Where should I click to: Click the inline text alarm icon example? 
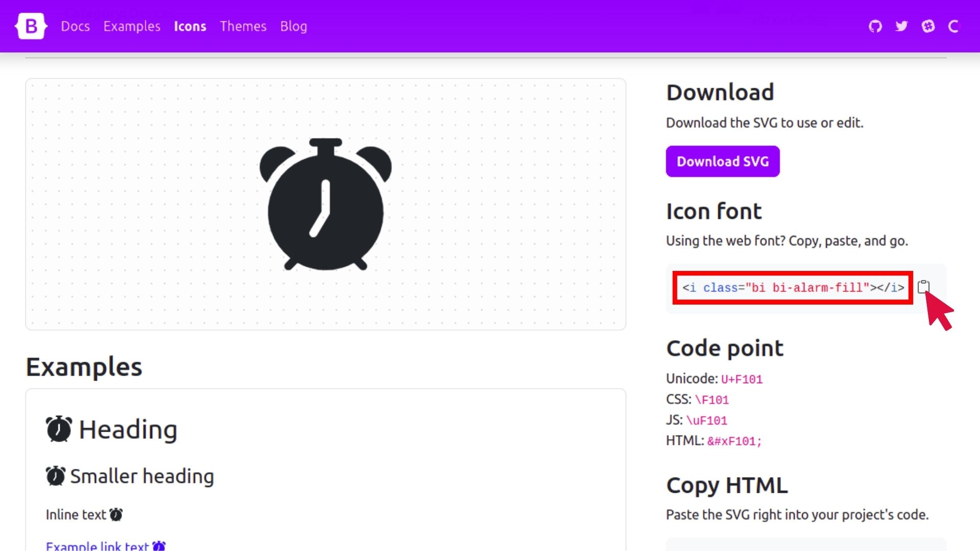pos(116,514)
